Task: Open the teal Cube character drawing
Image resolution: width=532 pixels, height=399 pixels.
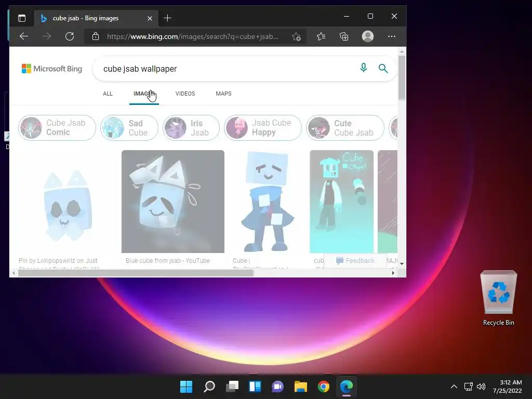Action: pyautogui.click(x=341, y=202)
